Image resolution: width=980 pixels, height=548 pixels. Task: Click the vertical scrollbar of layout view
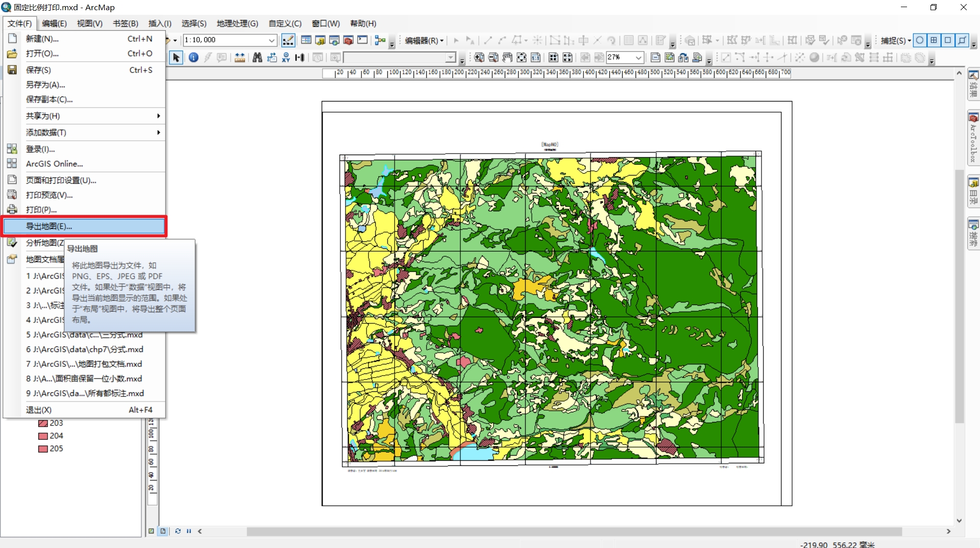pos(959,296)
